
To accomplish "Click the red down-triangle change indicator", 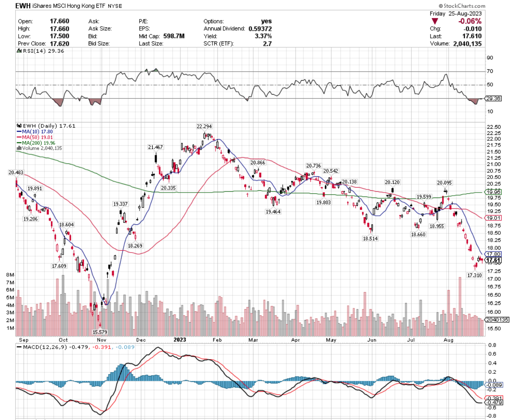I will (x=435, y=21).
